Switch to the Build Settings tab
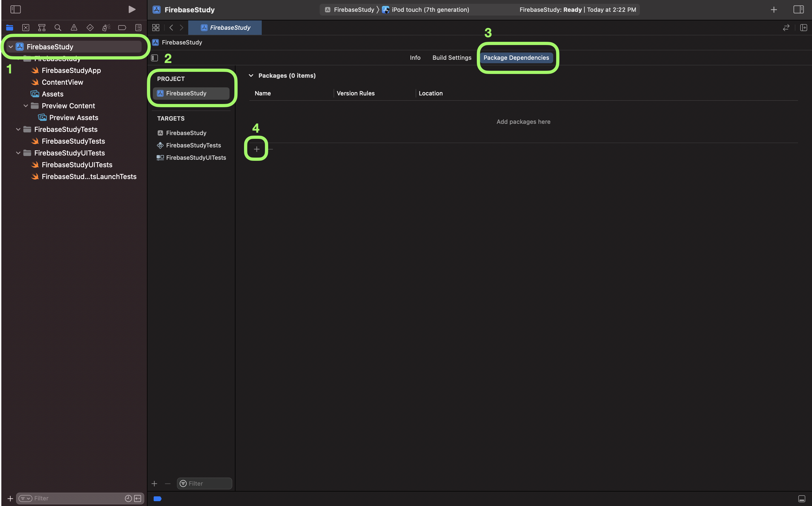812x506 pixels. click(x=452, y=58)
